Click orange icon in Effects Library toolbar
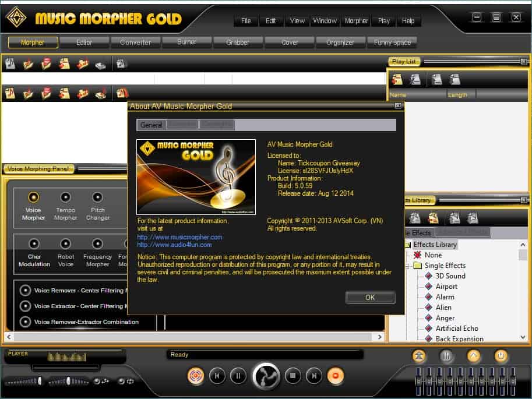 coord(434,218)
